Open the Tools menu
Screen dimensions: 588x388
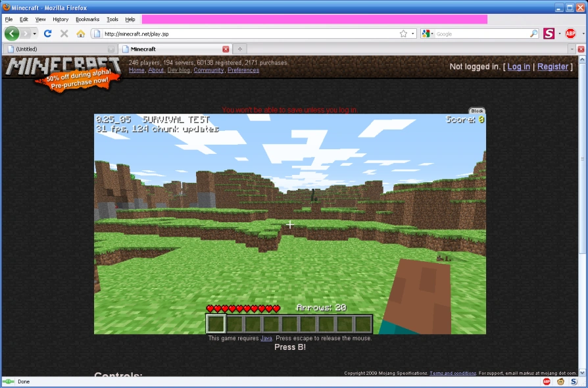(112, 20)
